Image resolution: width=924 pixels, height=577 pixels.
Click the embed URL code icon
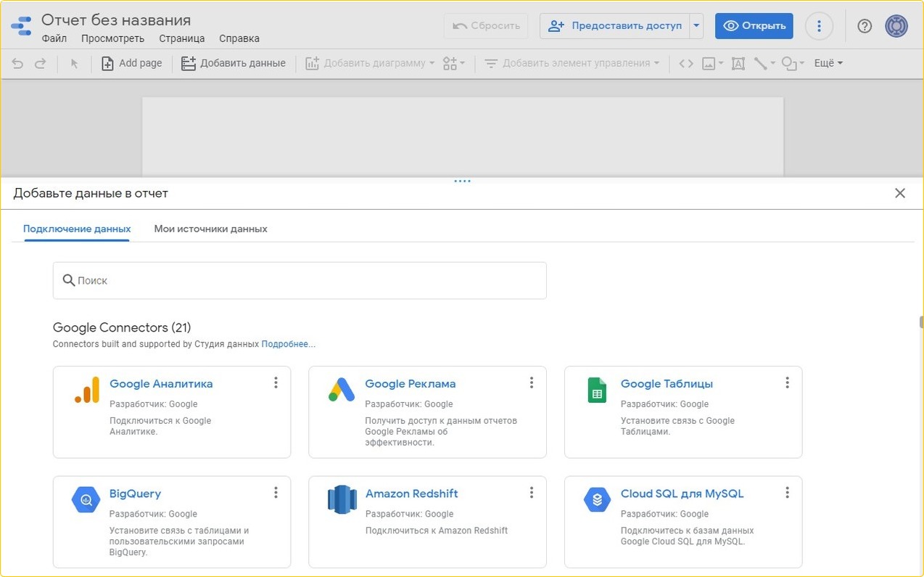pos(685,64)
